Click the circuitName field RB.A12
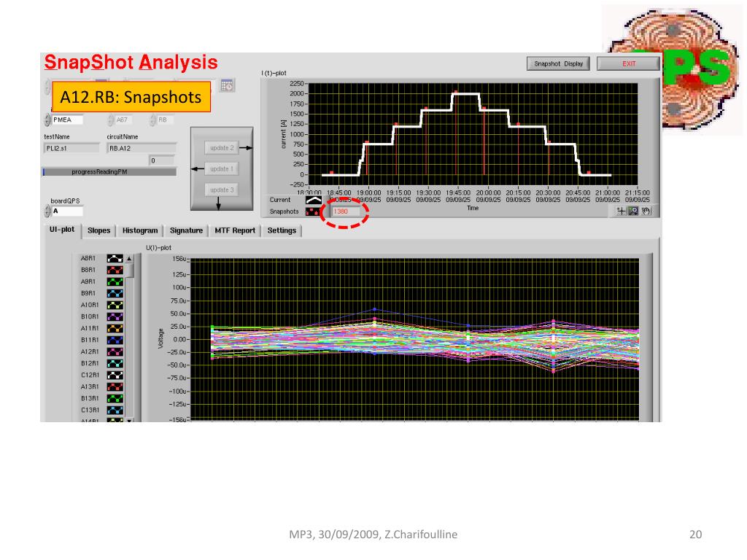 click(142, 149)
